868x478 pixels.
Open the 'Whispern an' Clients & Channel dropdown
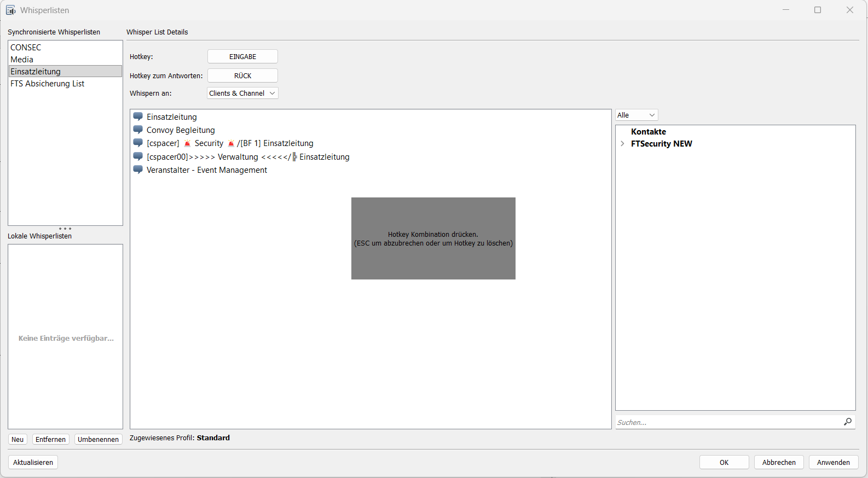tap(242, 94)
